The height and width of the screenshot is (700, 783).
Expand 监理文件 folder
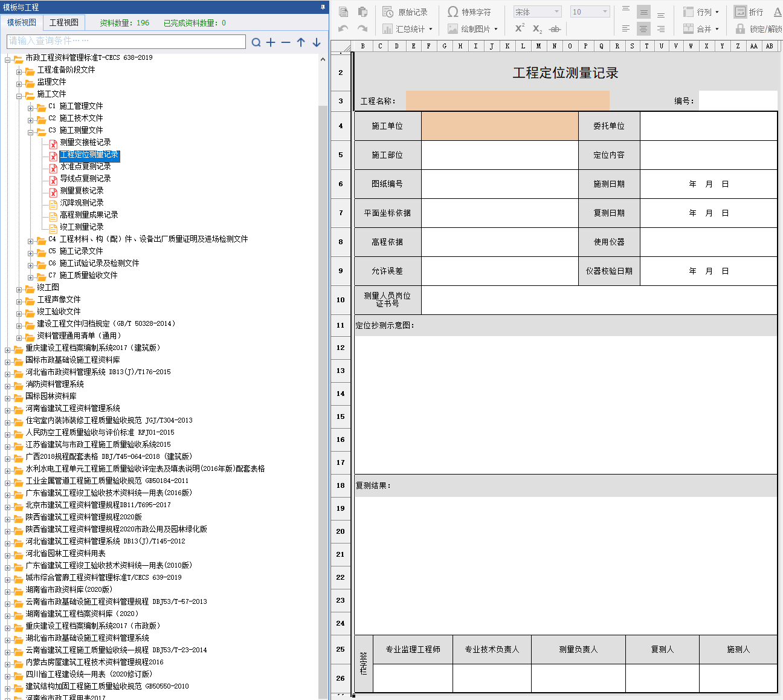pos(19,84)
